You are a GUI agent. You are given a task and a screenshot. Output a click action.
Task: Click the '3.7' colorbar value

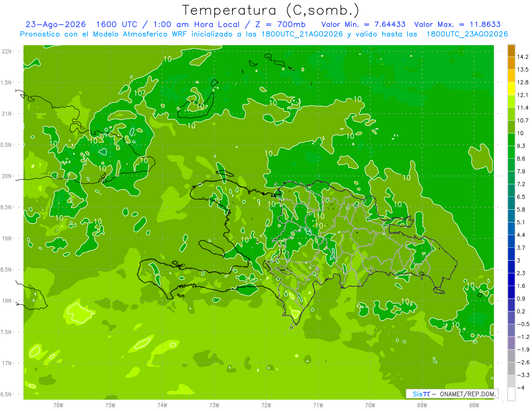tap(522, 247)
